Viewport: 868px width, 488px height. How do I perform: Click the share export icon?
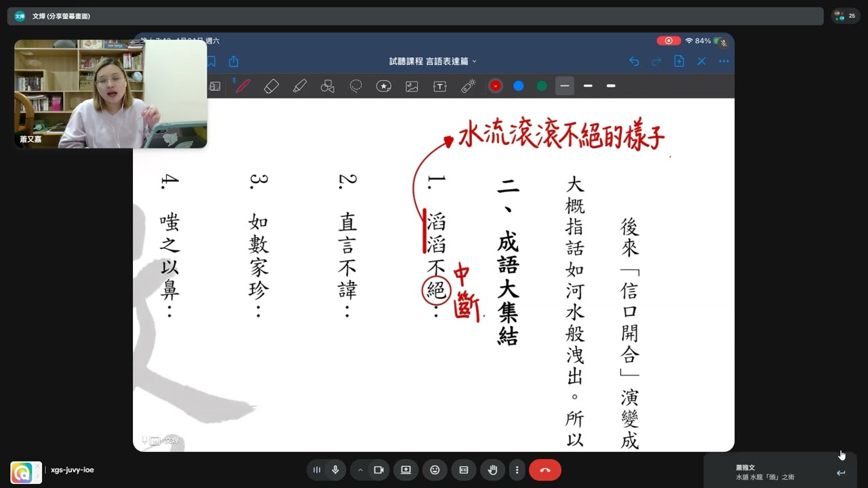[233, 61]
